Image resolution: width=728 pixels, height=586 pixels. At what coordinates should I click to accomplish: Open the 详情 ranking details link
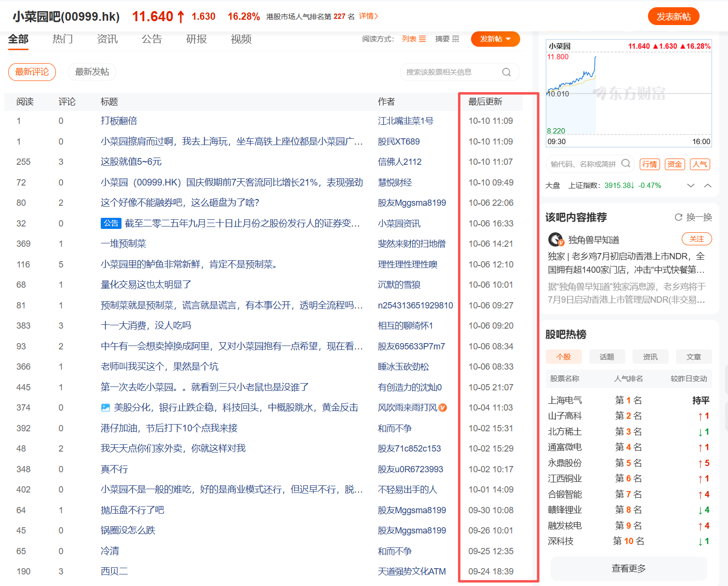point(369,16)
